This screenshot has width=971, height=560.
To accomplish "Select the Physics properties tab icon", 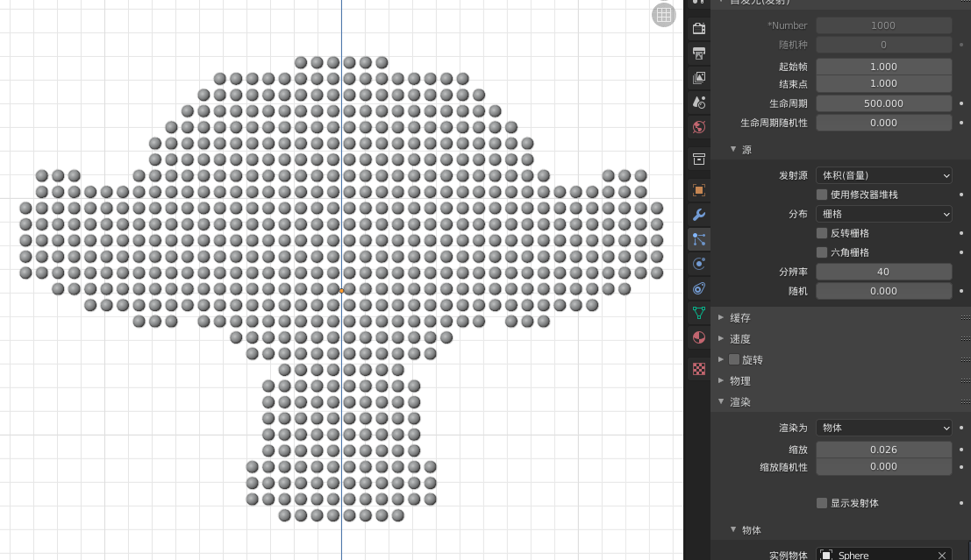I will (x=699, y=264).
